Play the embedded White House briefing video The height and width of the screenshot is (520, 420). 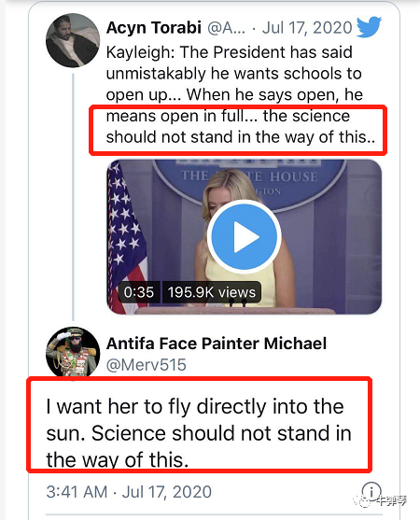[x=245, y=237]
